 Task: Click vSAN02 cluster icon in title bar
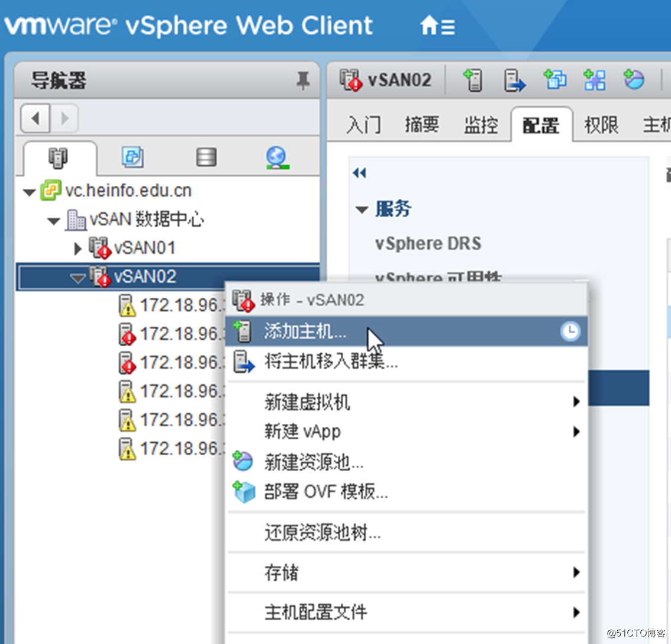[x=351, y=80]
